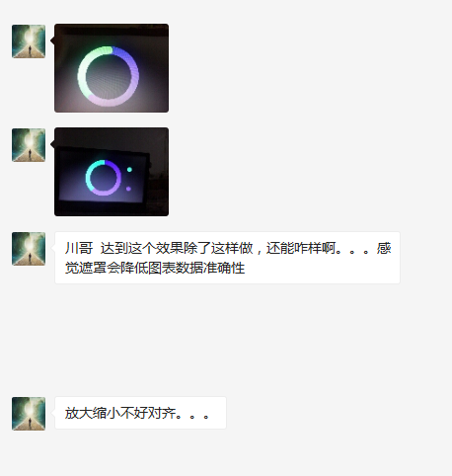Viewport: 452px width, 476px height.
Task: Click the dark area above the screen in second photo
Action: (x=112, y=137)
